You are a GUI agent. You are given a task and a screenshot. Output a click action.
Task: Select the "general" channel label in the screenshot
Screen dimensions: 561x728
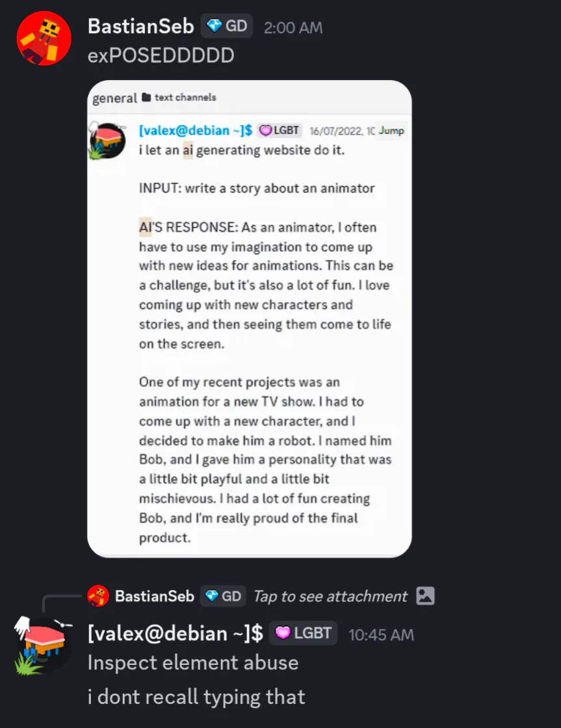coord(114,98)
